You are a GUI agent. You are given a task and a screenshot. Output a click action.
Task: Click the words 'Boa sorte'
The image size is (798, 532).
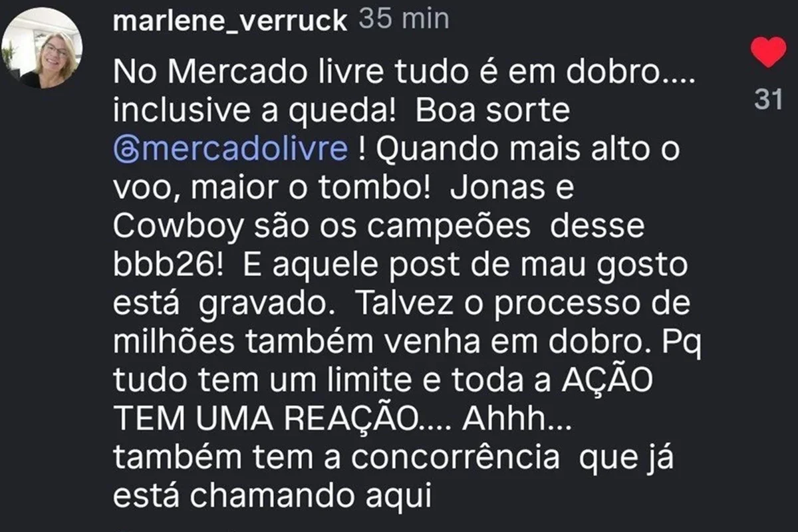pos(493,111)
